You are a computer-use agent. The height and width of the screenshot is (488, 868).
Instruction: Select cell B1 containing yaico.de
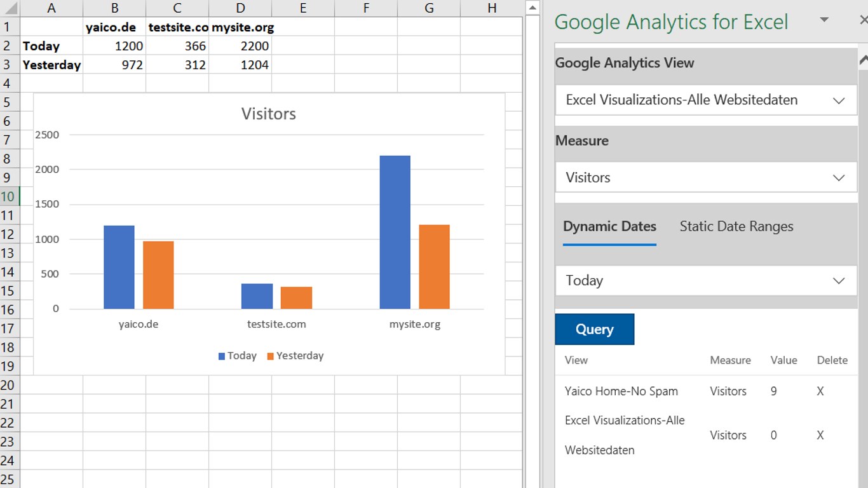114,27
